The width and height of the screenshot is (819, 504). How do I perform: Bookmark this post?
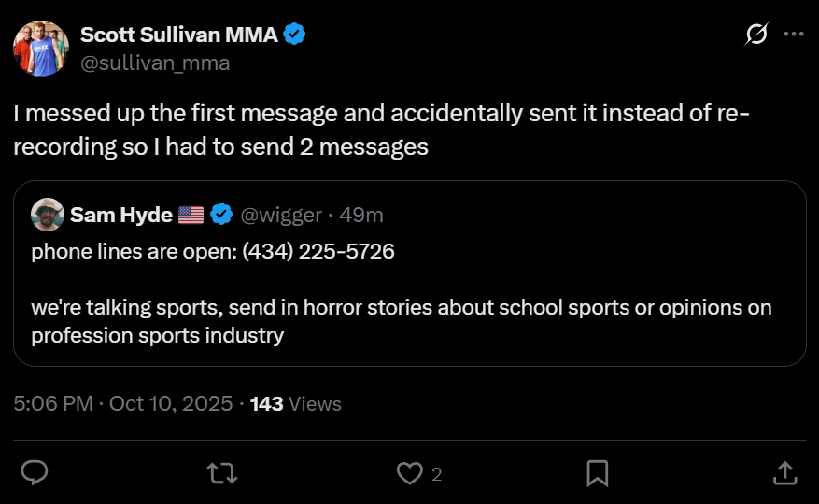(x=597, y=473)
